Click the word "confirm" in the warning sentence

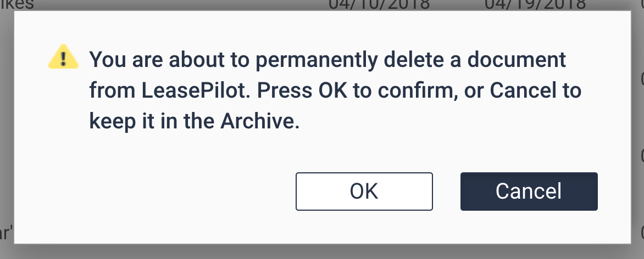417,90
